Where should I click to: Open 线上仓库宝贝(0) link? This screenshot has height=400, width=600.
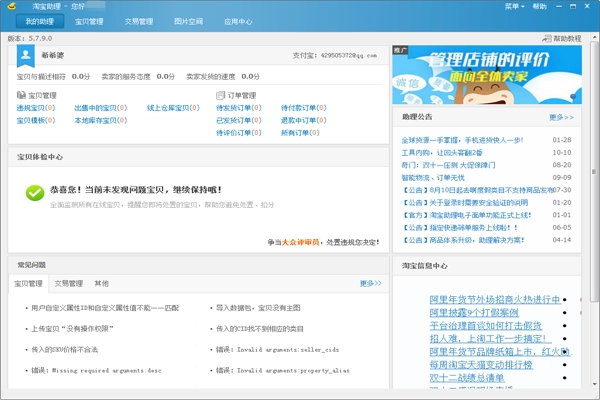click(x=173, y=108)
